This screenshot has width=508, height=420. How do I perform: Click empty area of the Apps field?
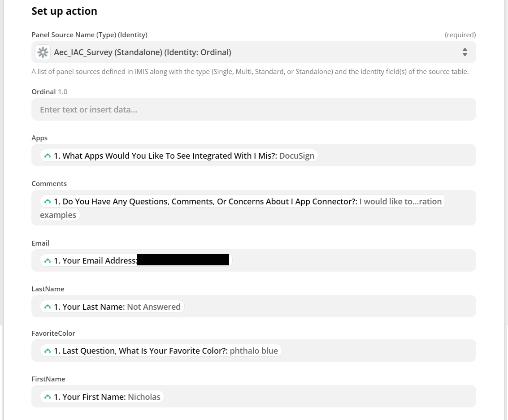coord(395,156)
